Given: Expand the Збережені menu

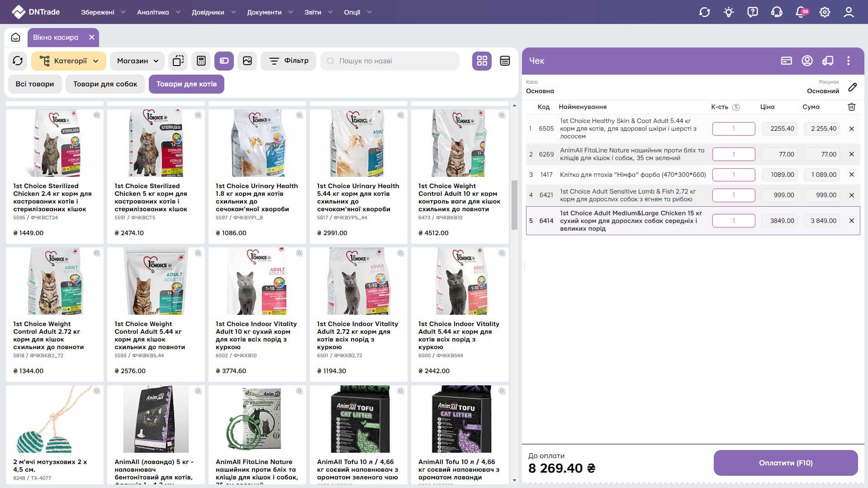Looking at the screenshot, I should click(x=103, y=12).
